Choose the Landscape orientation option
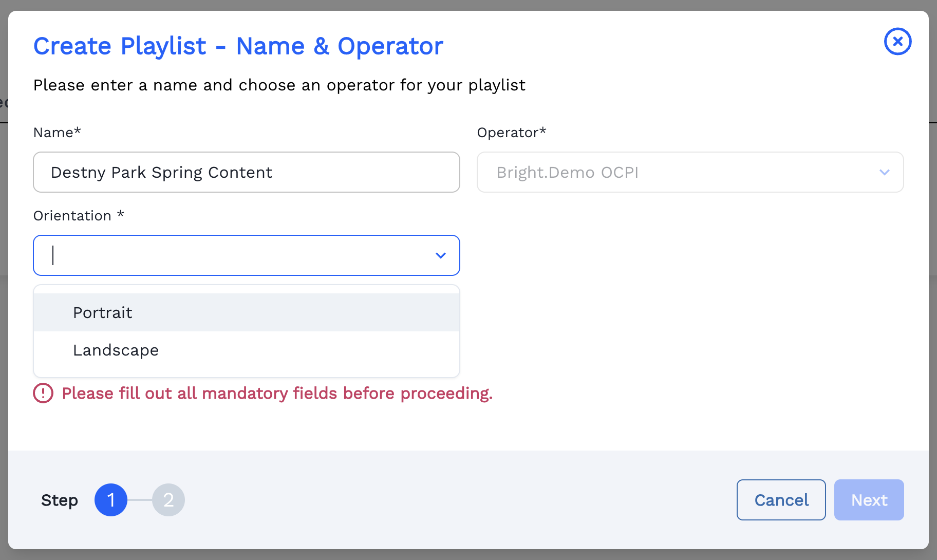This screenshot has height=560, width=937. tap(116, 350)
